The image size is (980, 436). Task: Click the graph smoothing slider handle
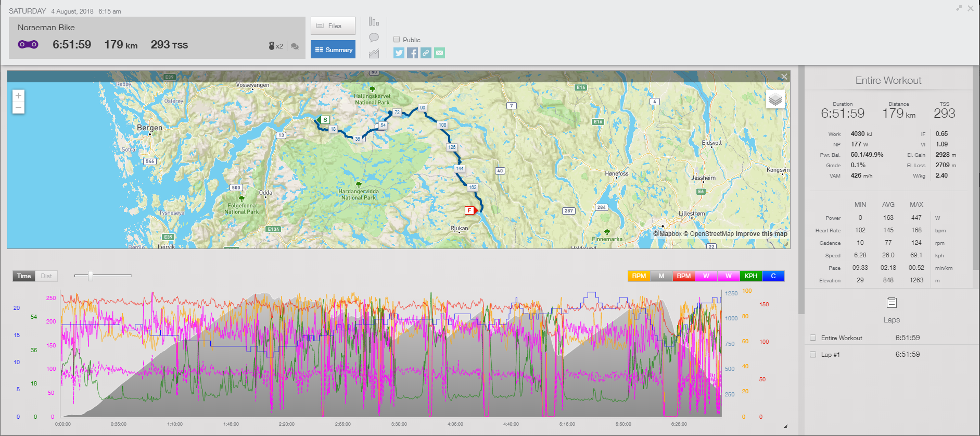pos(91,276)
